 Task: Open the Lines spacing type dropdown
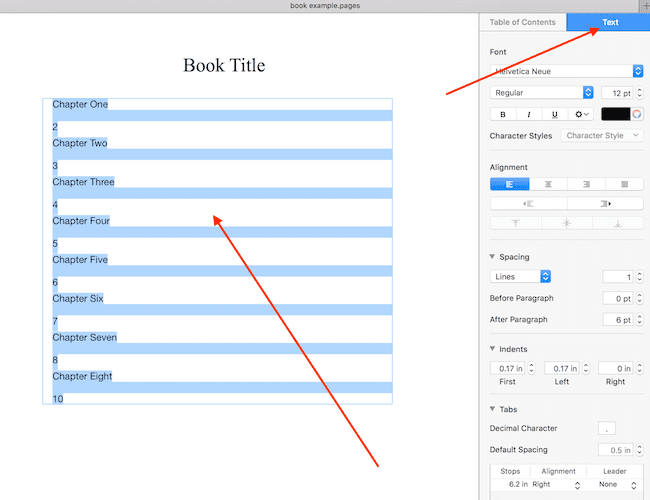click(x=520, y=277)
